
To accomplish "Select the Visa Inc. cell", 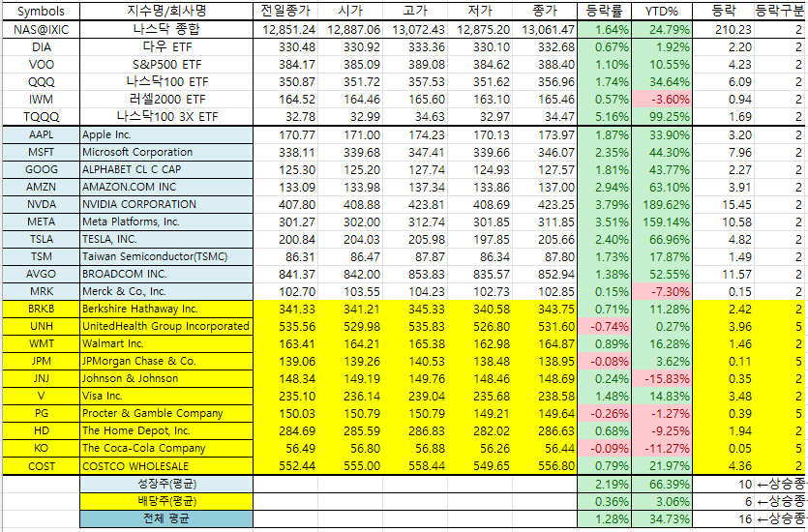I will [166, 396].
